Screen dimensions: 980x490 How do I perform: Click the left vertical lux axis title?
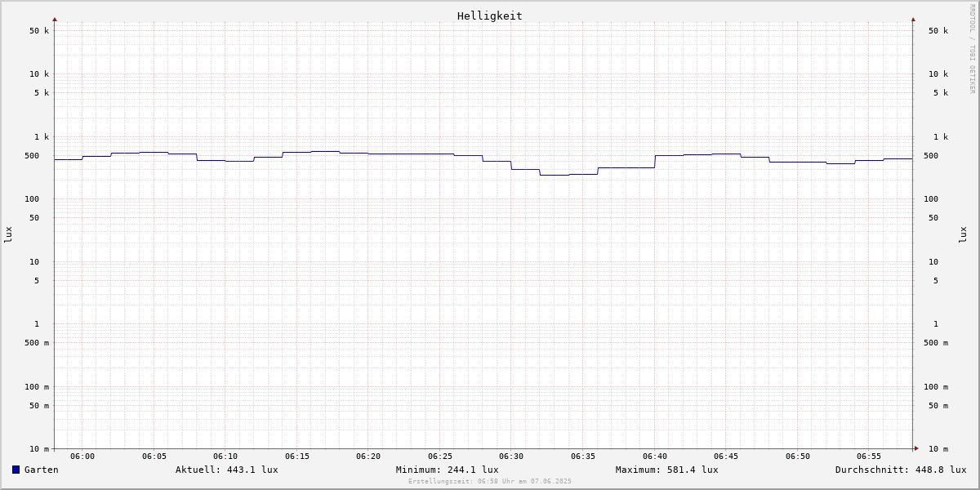8,235
